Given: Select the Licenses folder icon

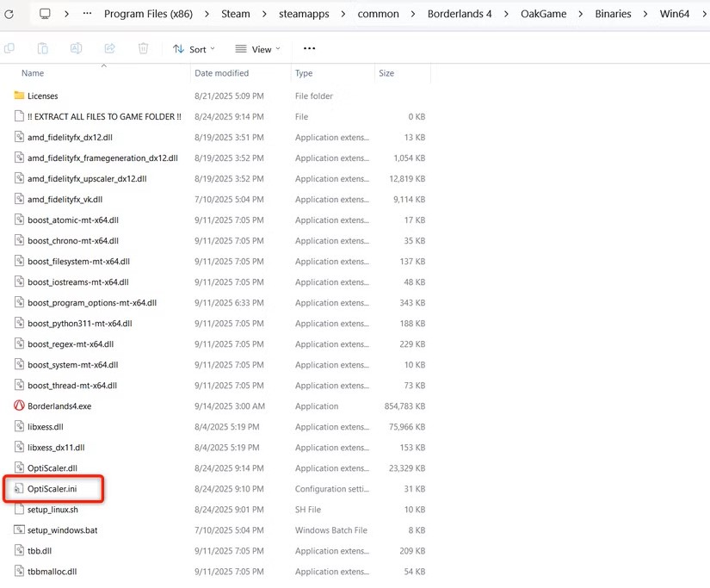Looking at the screenshot, I should pos(19,96).
